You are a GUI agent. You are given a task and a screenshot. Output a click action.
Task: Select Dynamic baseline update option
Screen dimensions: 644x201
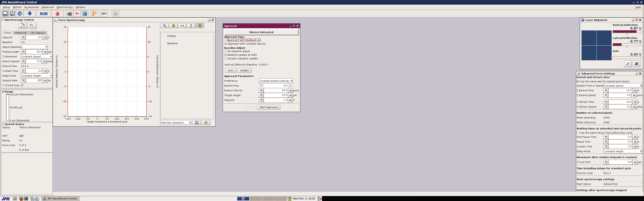point(226,59)
